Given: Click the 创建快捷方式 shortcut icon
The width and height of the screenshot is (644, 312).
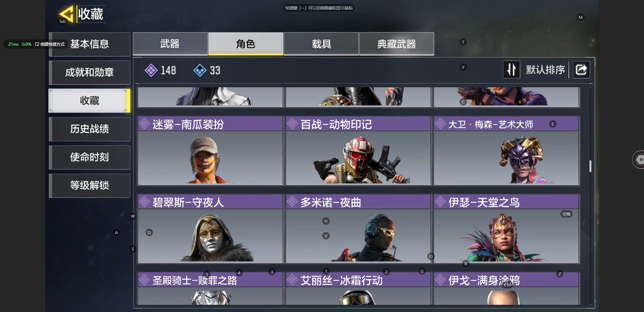Looking at the screenshot, I should 37,44.
